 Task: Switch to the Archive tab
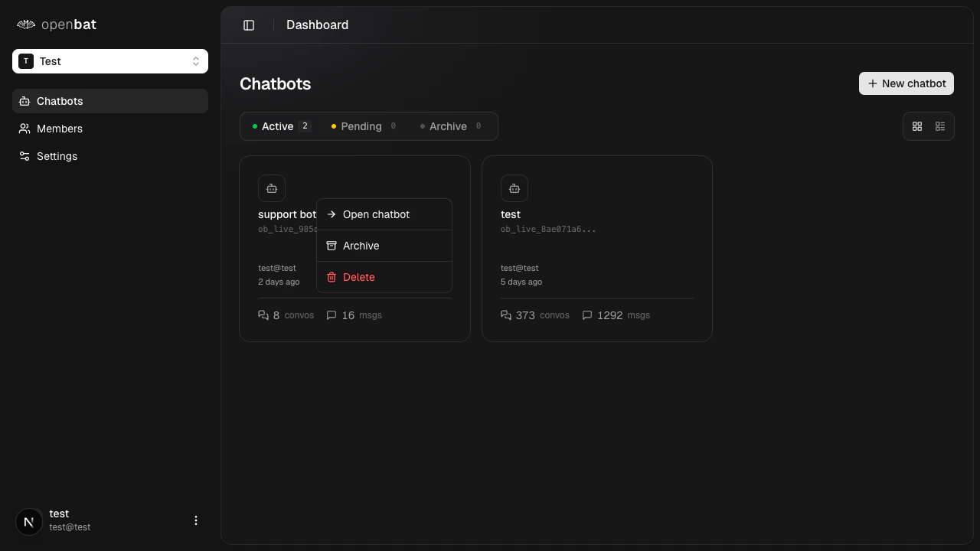coord(448,126)
